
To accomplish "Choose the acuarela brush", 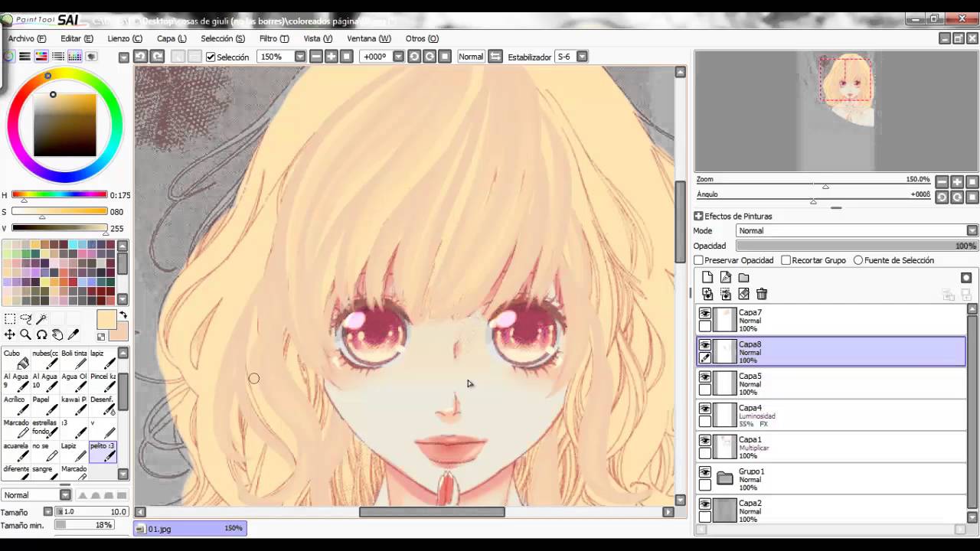I will 17,451.
